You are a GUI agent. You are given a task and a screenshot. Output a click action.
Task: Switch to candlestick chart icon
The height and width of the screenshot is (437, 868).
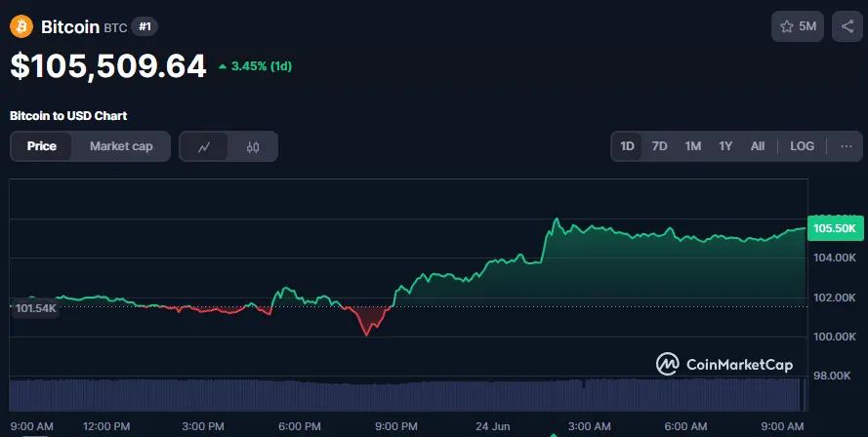click(253, 146)
